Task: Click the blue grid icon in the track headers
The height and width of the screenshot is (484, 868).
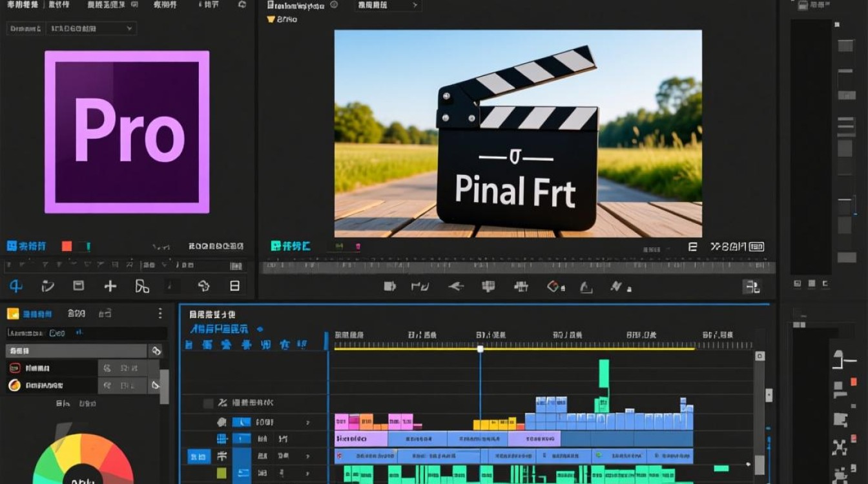Action: 222,439
